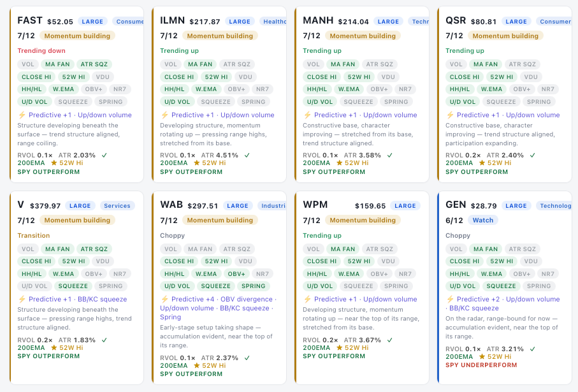Click the lightning bolt icon on V card
The width and height of the screenshot is (578, 392).
pos(22,299)
